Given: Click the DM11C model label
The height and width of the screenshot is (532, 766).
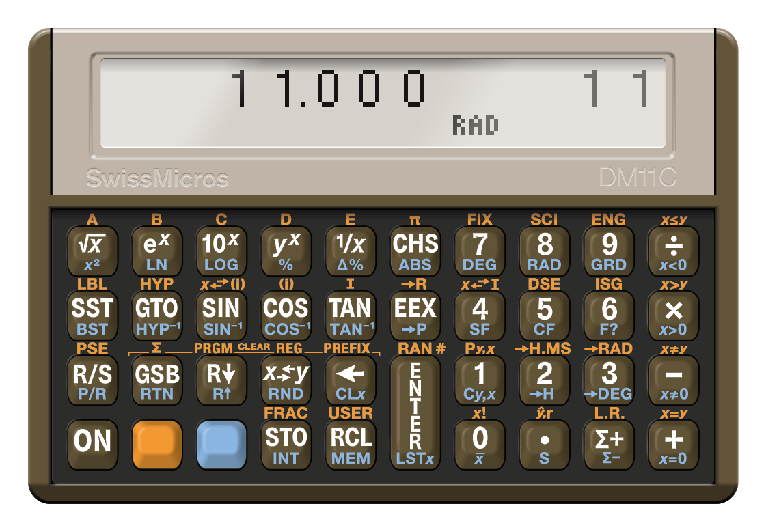Looking at the screenshot, I should click(x=638, y=178).
